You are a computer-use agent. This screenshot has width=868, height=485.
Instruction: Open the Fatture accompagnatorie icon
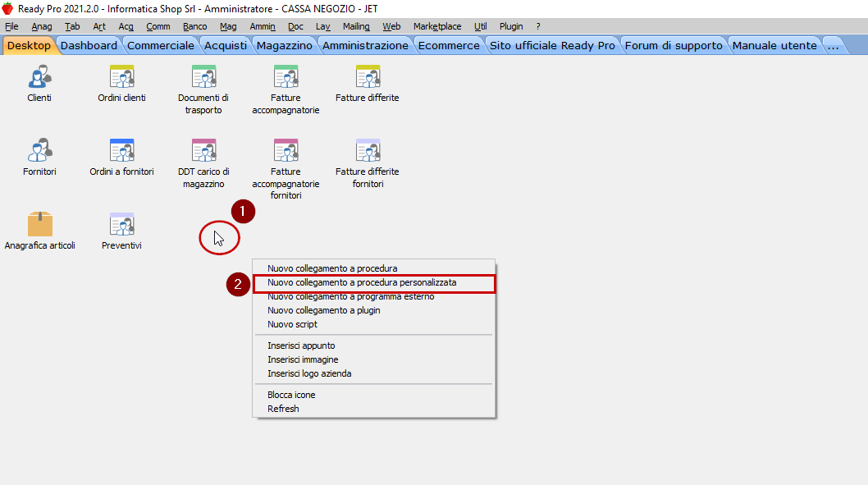[x=286, y=77]
